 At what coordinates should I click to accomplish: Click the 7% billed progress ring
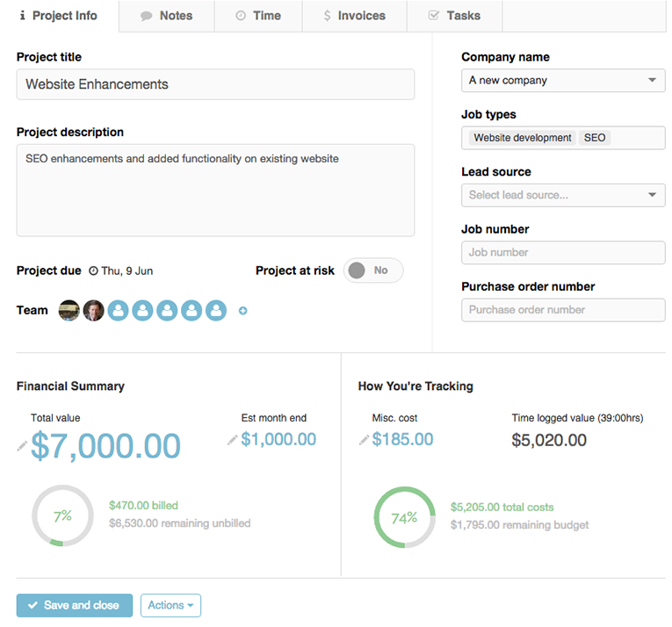point(62,515)
